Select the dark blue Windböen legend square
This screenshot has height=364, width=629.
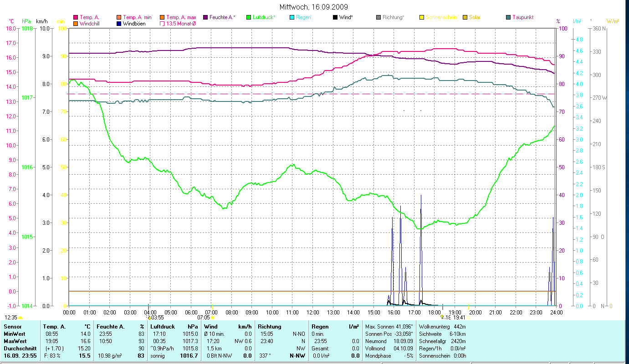point(119,24)
